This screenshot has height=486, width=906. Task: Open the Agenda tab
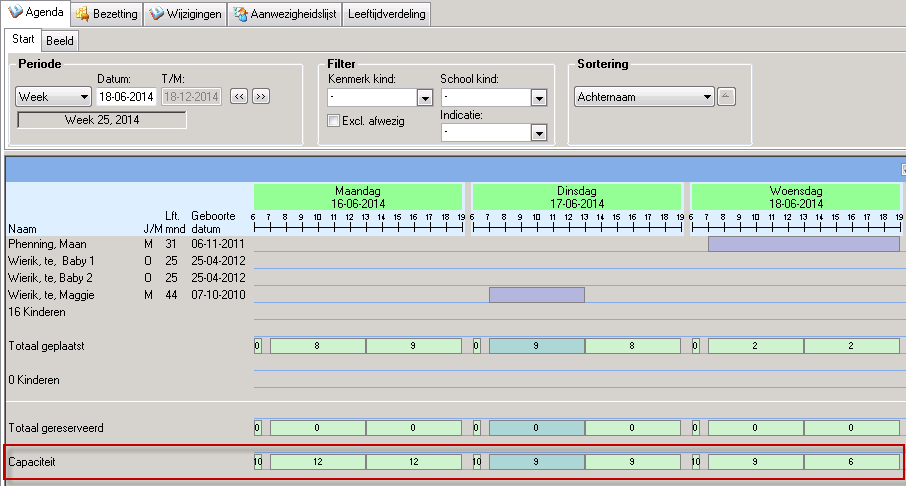[36, 14]
